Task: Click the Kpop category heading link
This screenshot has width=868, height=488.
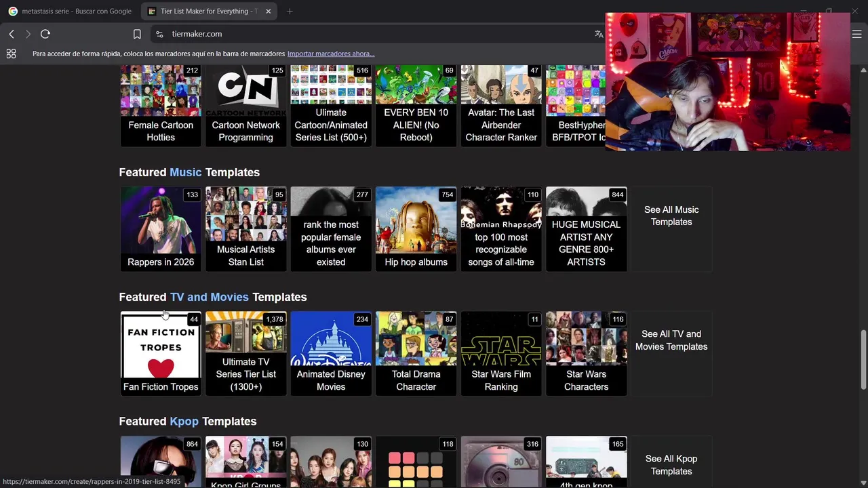Action: pyautogui.click(x=184, y=421)
